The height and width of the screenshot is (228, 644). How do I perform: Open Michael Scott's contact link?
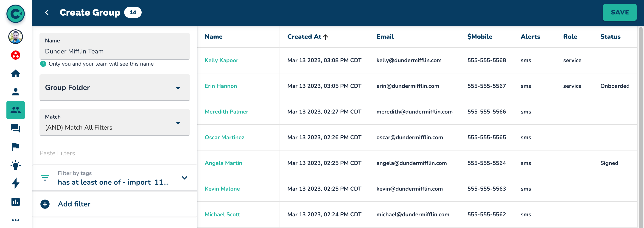[222, 214]
